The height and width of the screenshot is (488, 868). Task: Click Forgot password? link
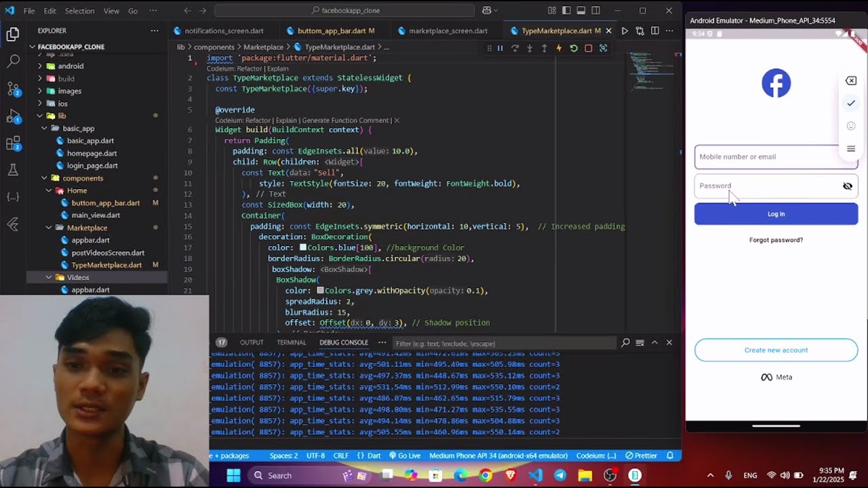(776, 240)
